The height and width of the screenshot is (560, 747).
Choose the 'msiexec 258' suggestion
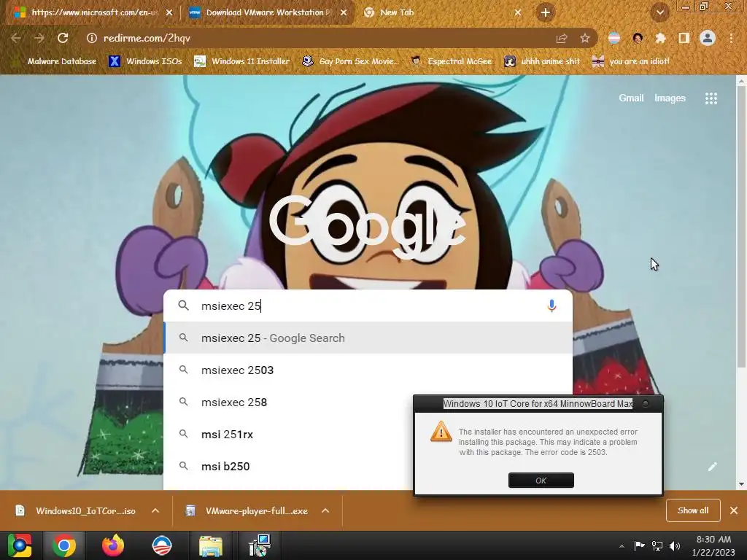pos(288,402)
